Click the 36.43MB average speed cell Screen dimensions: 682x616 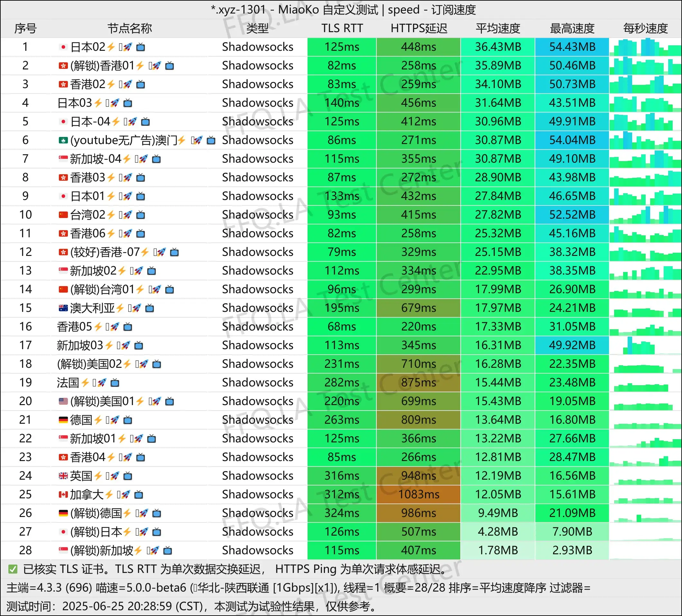click(498, 47)
